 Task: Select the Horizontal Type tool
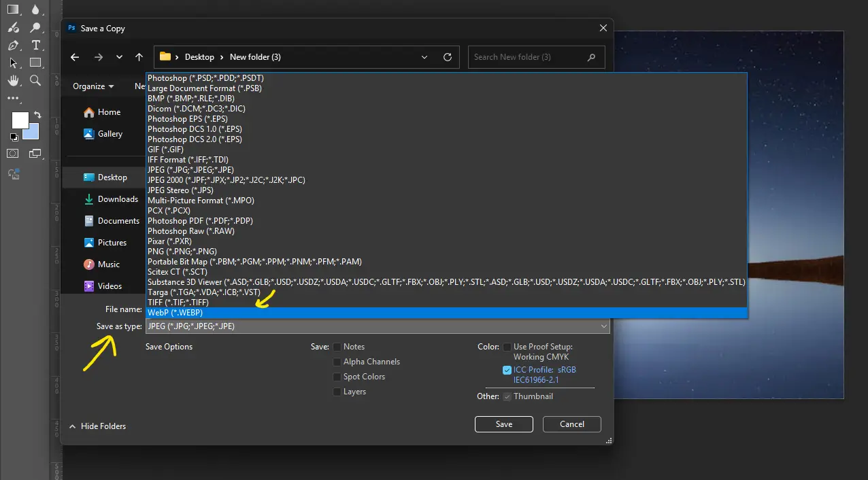35,45
